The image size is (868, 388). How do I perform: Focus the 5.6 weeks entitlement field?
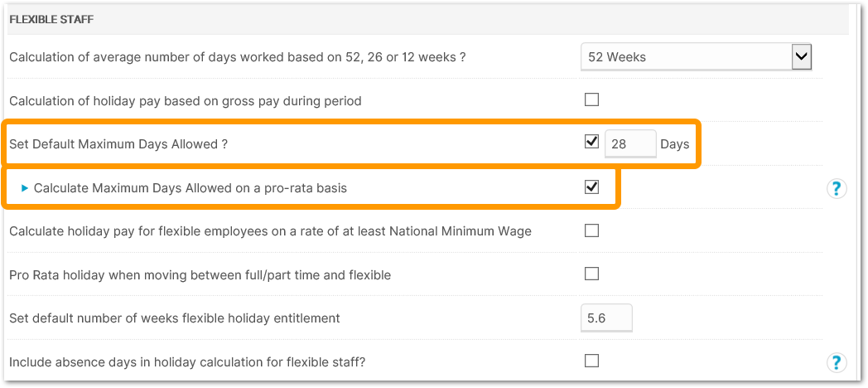606,318
